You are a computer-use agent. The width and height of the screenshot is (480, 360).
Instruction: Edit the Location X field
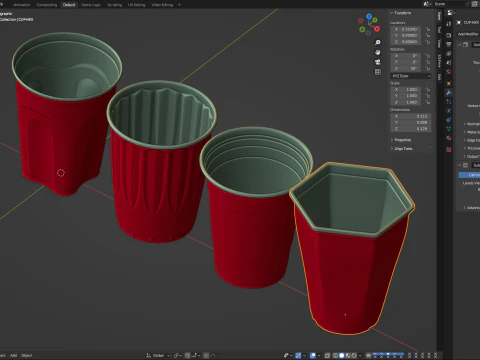406,29
